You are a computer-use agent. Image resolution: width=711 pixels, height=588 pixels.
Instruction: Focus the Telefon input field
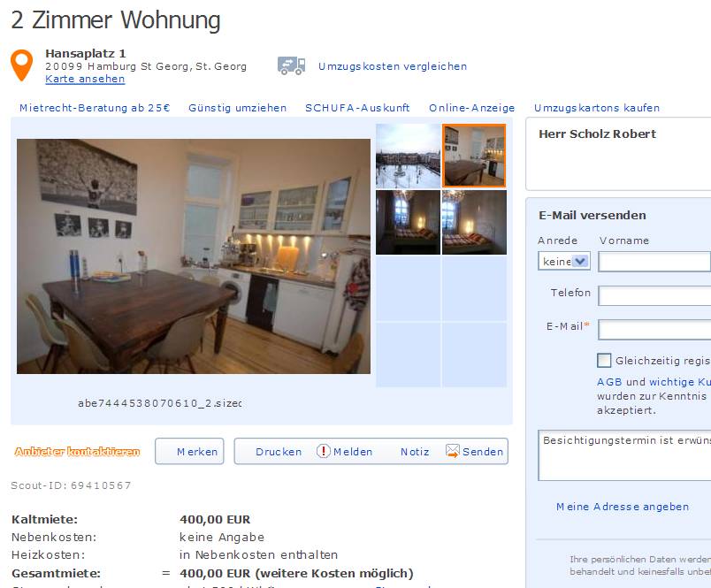pos(654,295)
